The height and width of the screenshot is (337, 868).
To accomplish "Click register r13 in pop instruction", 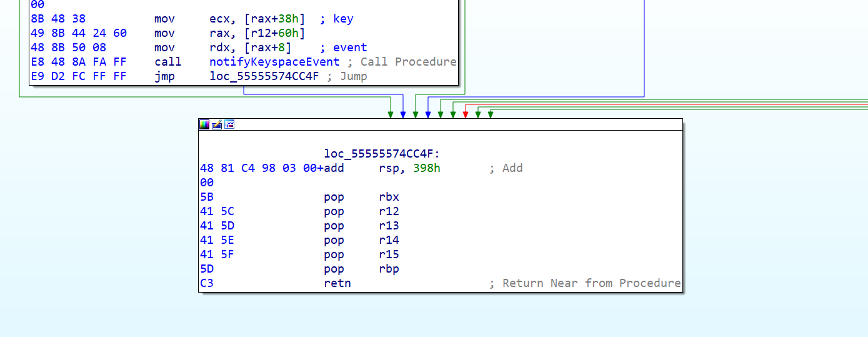I will 389,226.
